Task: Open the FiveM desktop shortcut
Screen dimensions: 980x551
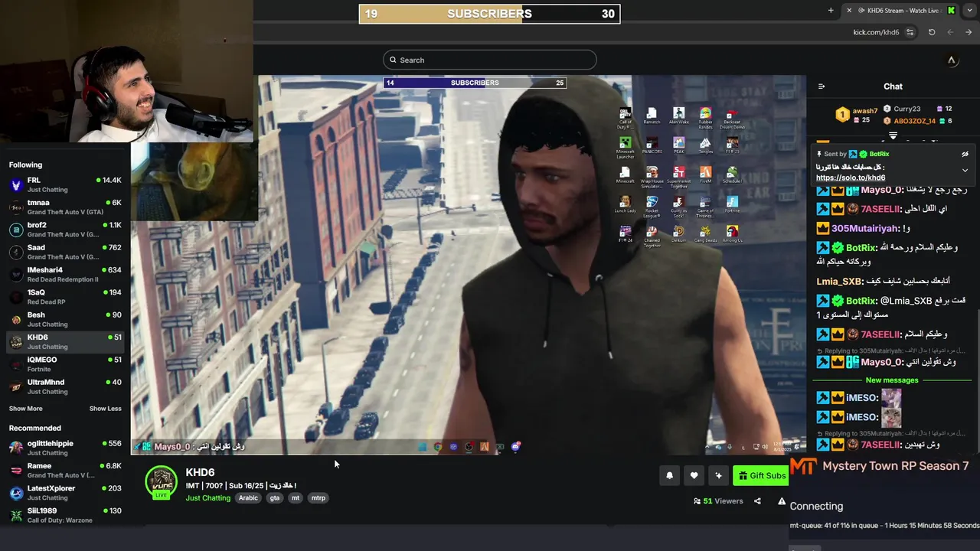Action: pos(705,174)
